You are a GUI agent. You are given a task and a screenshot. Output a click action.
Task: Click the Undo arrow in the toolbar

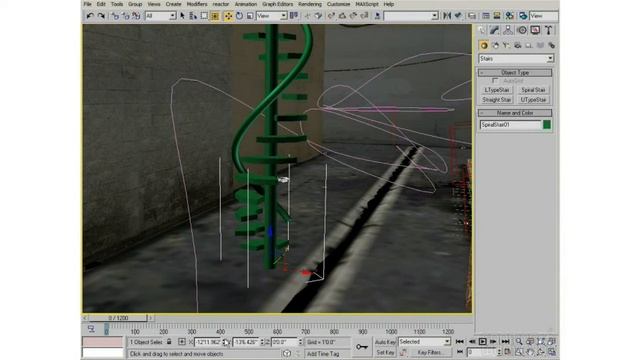pyautogui.click(x=90, y=16)
